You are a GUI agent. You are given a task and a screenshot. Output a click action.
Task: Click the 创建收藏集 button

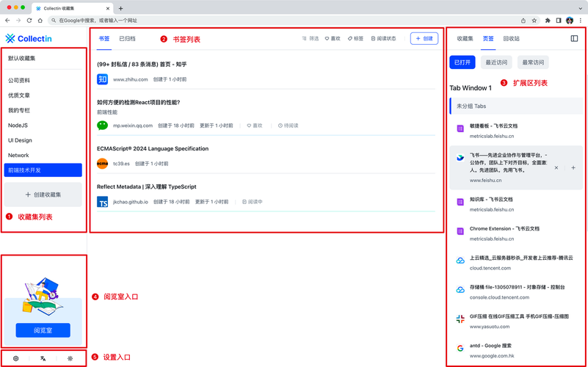click(43, 195)
